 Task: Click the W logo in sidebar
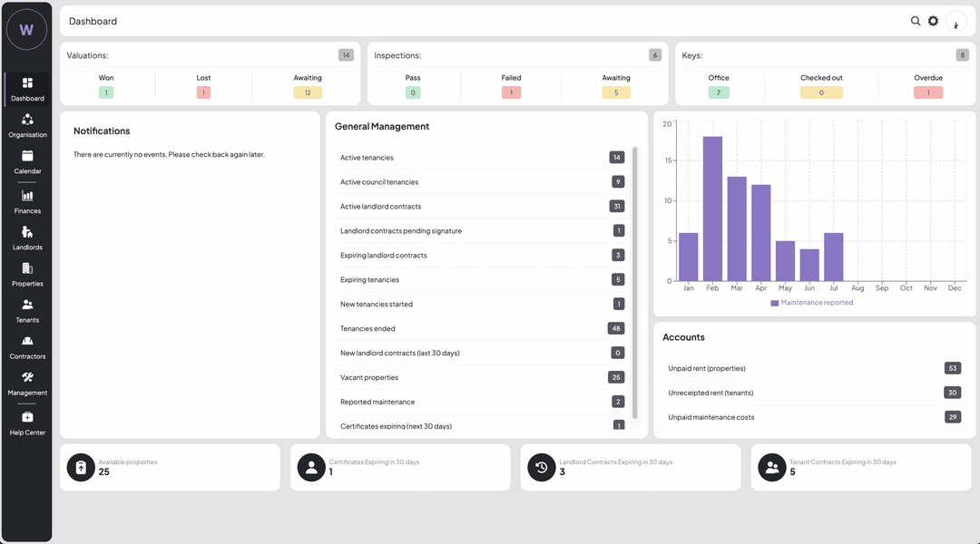tap(26, 30)
